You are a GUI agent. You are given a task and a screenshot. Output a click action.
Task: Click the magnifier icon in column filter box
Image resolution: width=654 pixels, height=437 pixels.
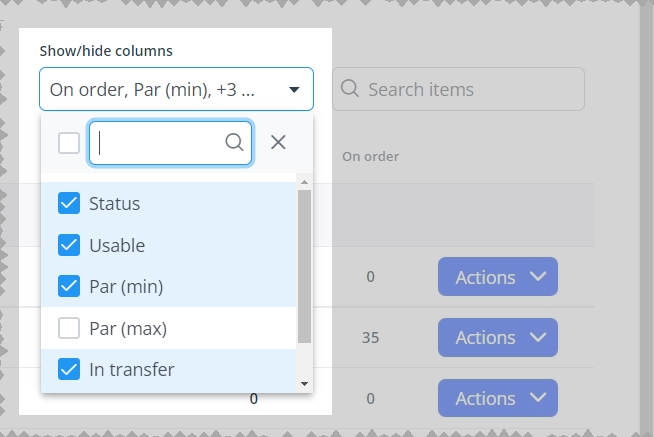tap(234, 142)
